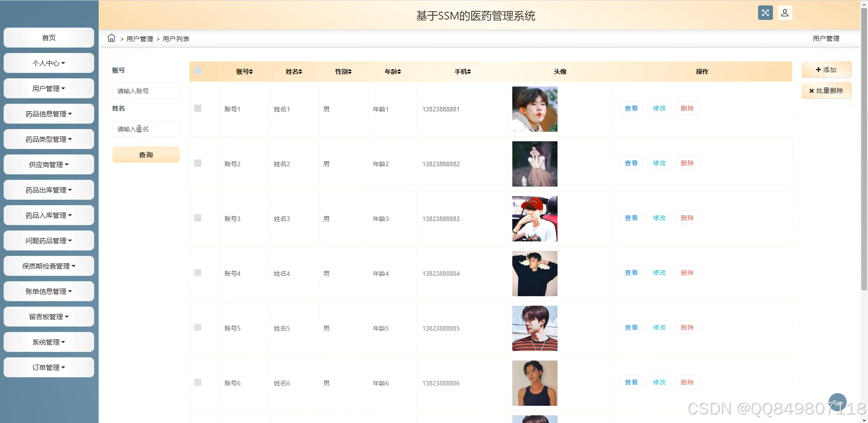This screenshot has height=423, width=868.
Task: Expand the 个人中心 sidebar menu
Action: coord(49,63)
